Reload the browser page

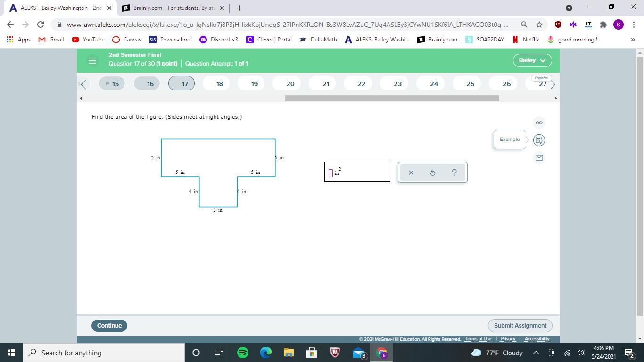point(41,25)
